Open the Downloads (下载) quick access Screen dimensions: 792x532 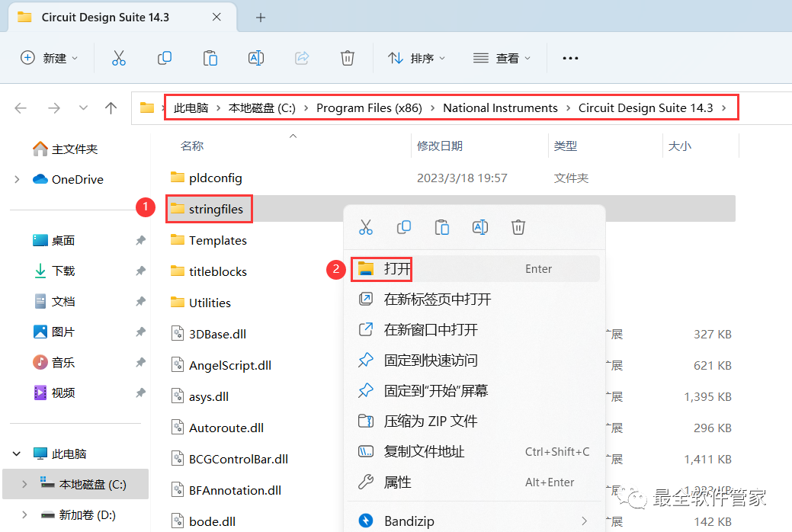[53, 271]
